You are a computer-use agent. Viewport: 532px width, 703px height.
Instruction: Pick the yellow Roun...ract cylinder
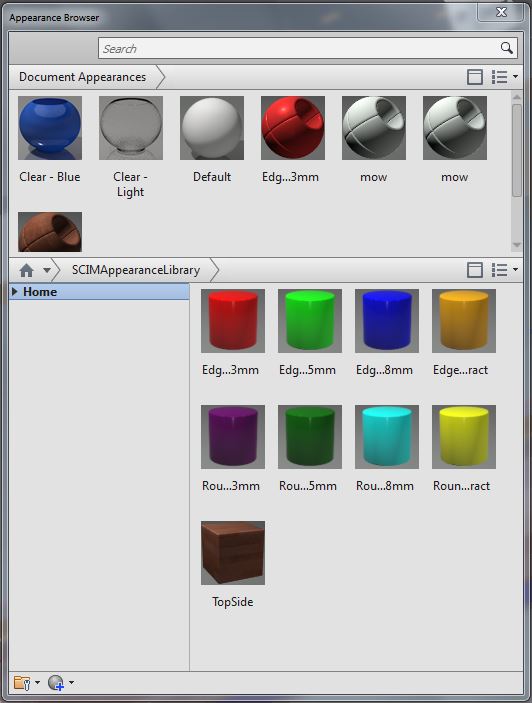pyautogui.click(x=464, y=437)
